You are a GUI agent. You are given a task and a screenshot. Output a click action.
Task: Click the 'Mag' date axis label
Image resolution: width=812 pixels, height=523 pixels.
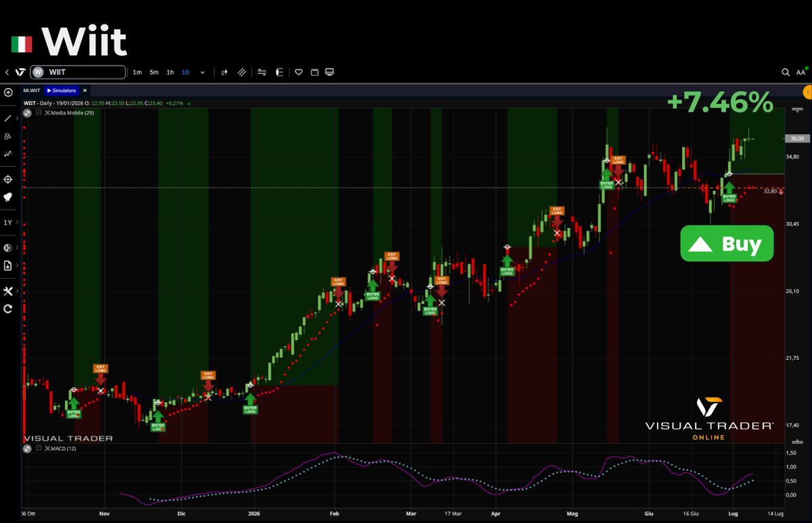pyautogui.click(x=572, y=514)
